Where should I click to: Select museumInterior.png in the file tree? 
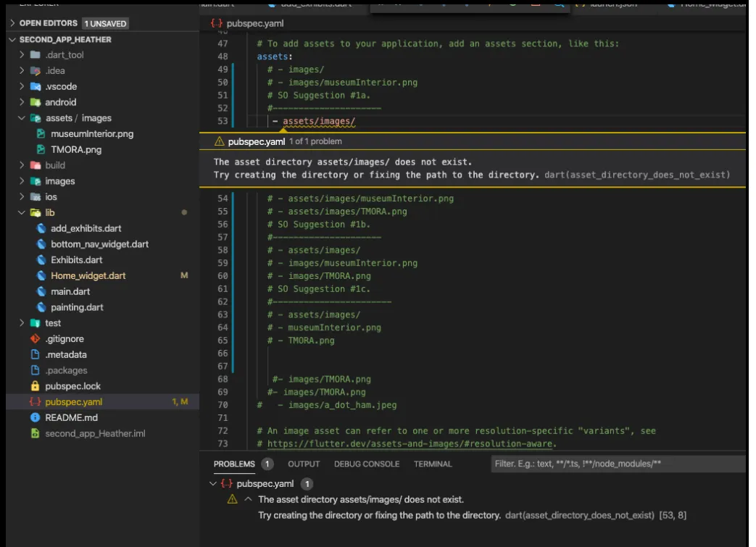coord(91,134)
